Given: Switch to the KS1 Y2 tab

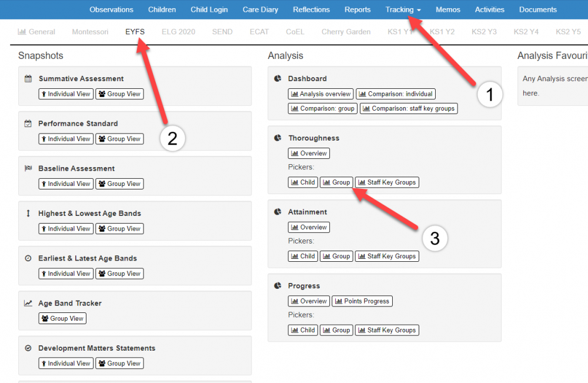Looking at the screenshot, I should coord(442,32).
